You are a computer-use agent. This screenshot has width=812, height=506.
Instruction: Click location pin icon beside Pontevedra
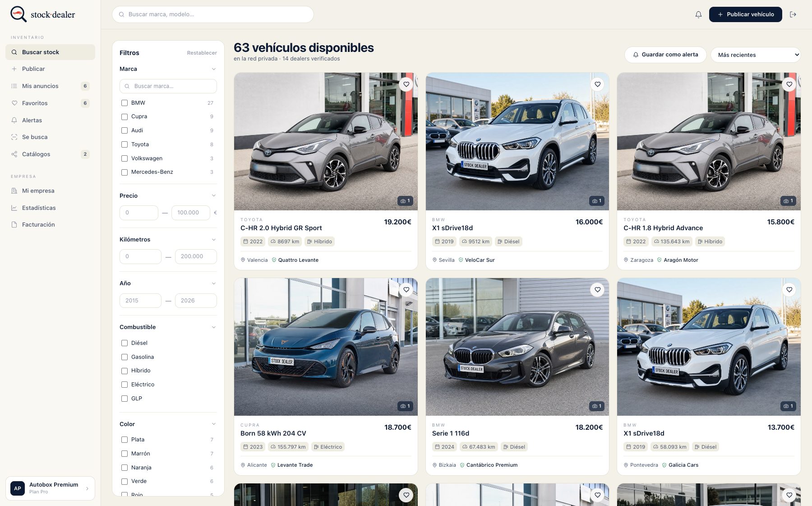coord(626,465)
